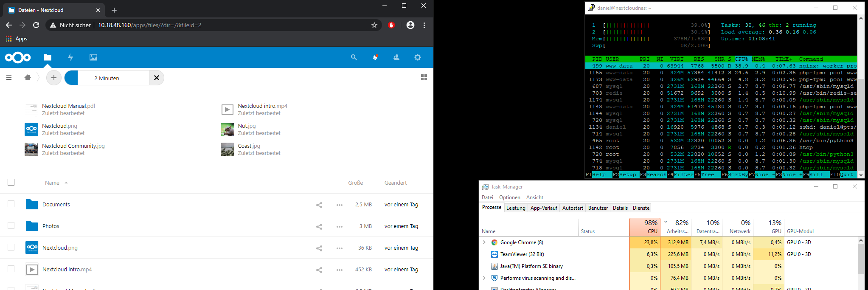Screen dimensions: 868x290
Task: Open the contacts menu icon
Action: tap(396, 57)
